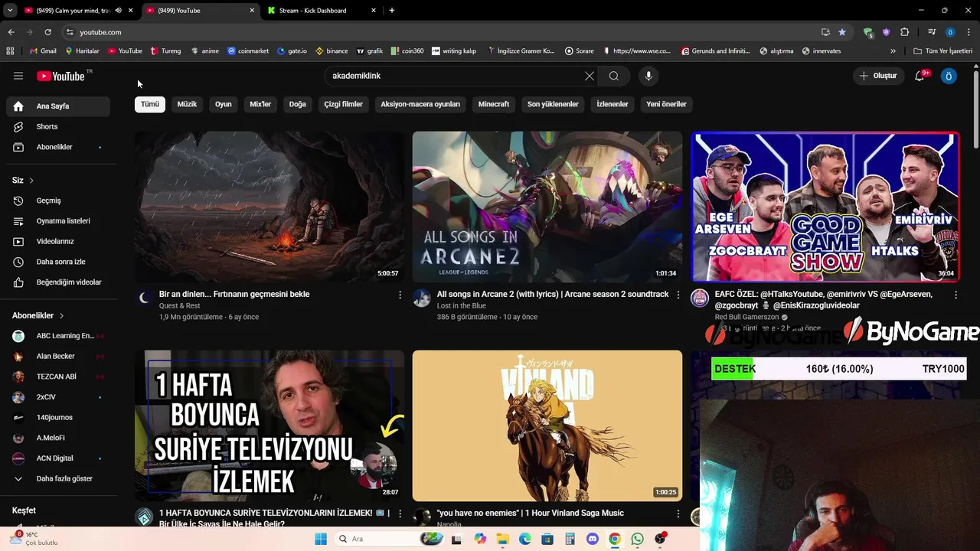Open Abonelikler in the sidebar
Image resolution: width=980 pixels, height=551 pixels.
58,147
